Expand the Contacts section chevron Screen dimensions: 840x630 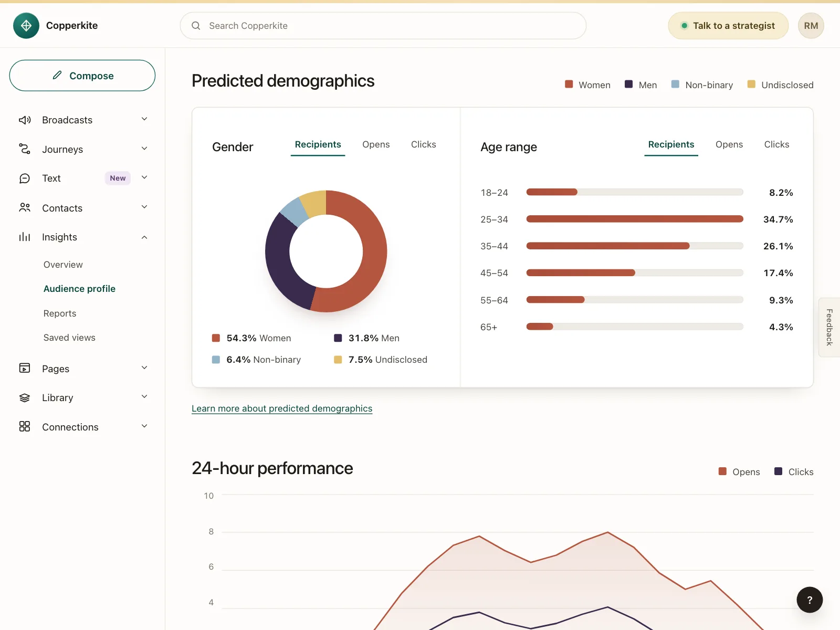(144, 207)
